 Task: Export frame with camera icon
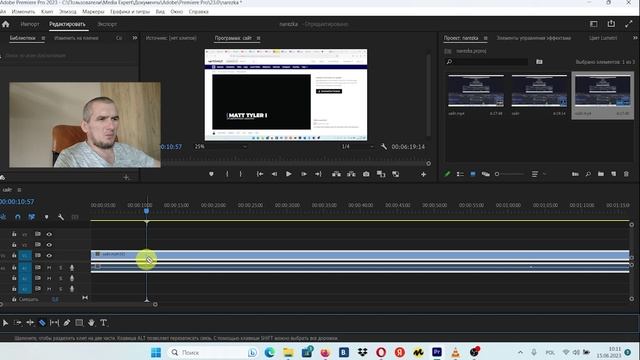366,174
